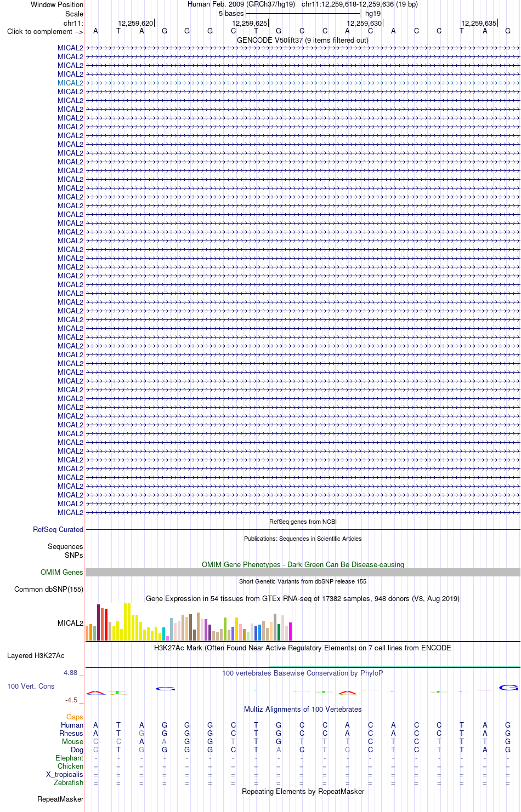Click ruler position label 12,259,635

click(479, 23)
